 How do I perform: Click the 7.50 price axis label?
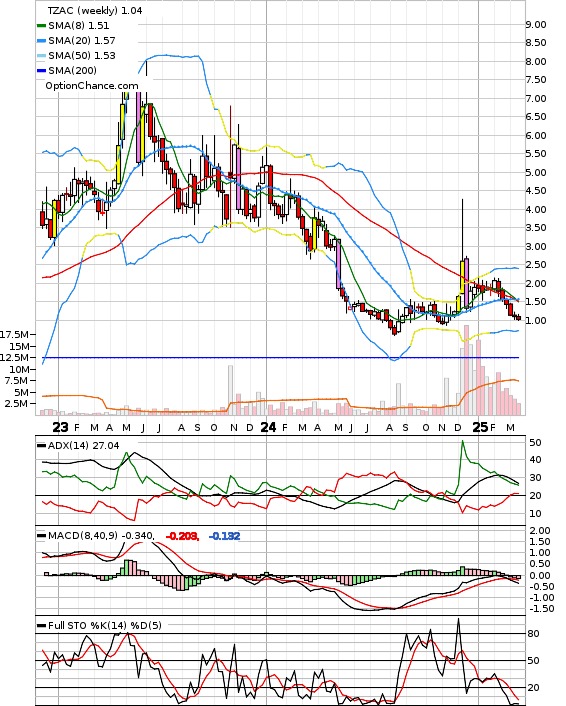(x=536, y=80)
